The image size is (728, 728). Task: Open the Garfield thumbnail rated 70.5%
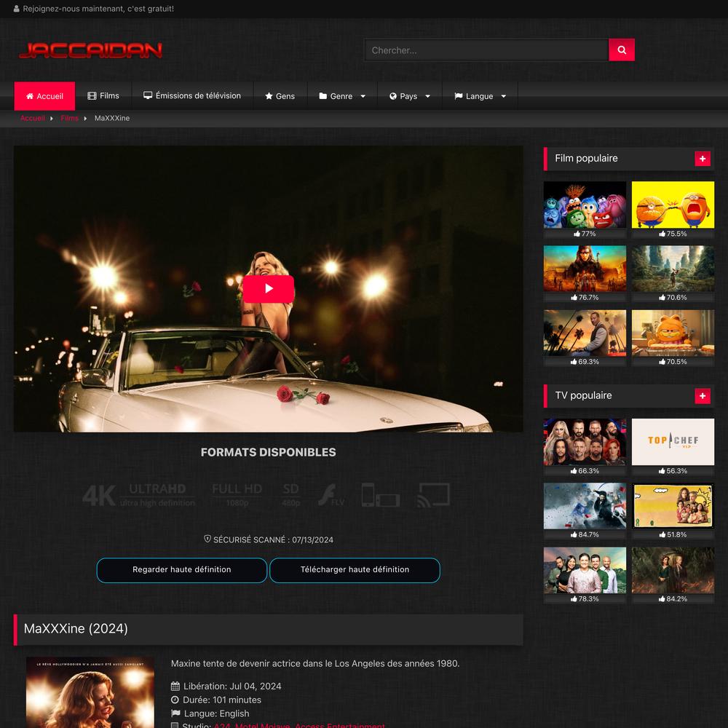click(673, 333)
